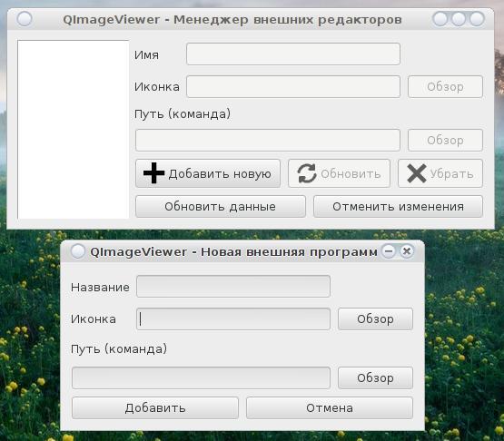Click the empty editors list in the manager window
This screenshot has height=441, width=504.
click(x=74, y=130)
